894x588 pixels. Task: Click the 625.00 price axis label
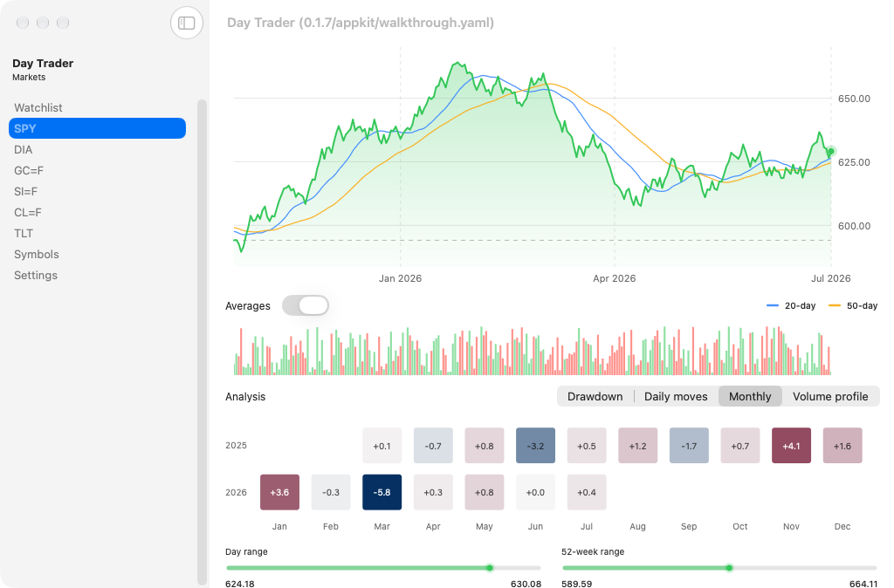pyautogui.click(x=854, y=162)
